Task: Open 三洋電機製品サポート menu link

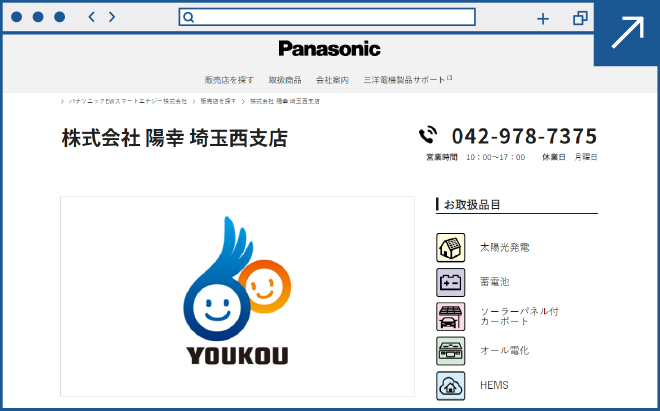Action: pyautogui.click(x=408, y=80)
